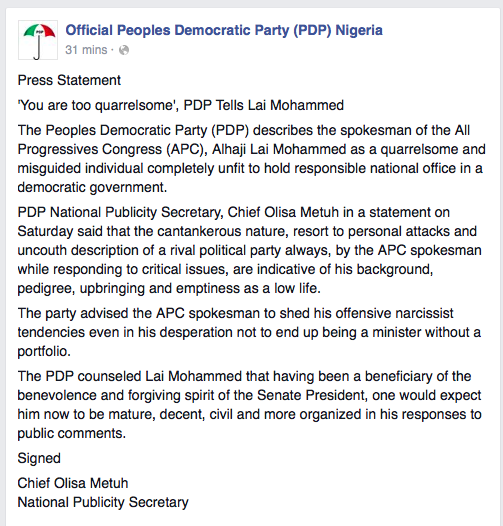The image size is (503, 526).
Task: Click the 31 mins post timestamp
Action: [86, 50]
